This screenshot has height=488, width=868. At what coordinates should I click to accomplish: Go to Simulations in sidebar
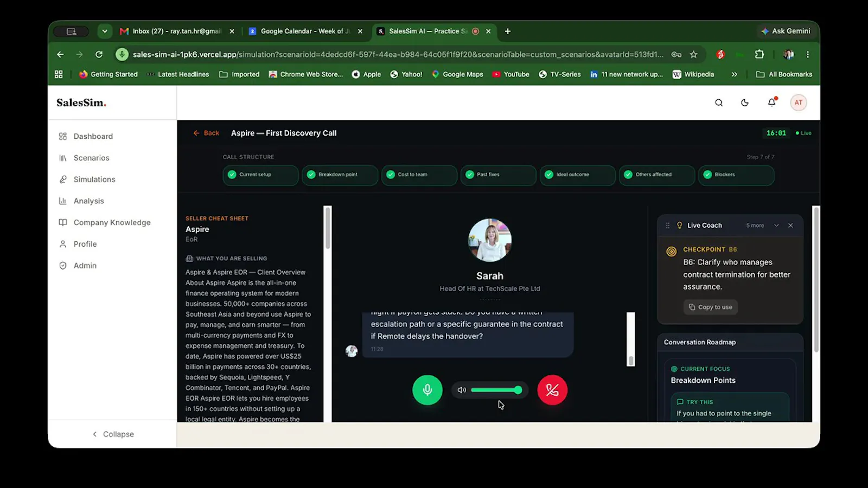[x=87, y=179]
